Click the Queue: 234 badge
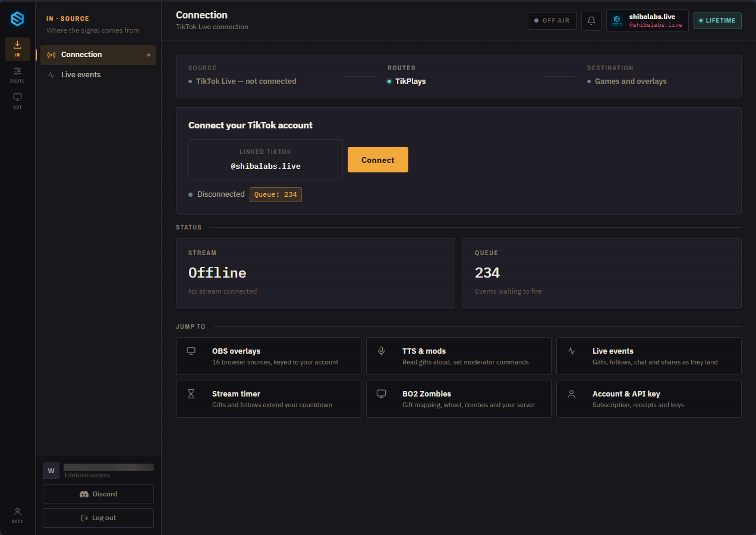Image resolution: width=756 pixels, height=535 pixels. (276, 194)
